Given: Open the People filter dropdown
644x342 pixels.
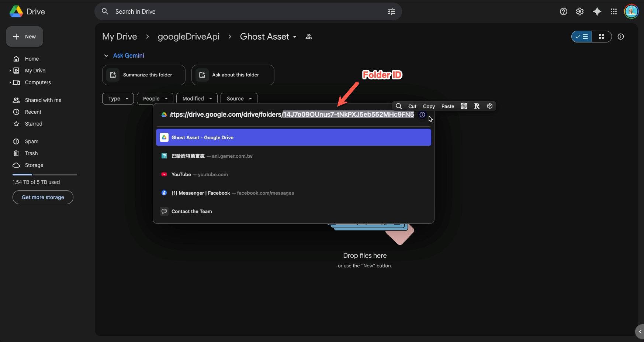Looking at the screenshot, I should (155, 99).
